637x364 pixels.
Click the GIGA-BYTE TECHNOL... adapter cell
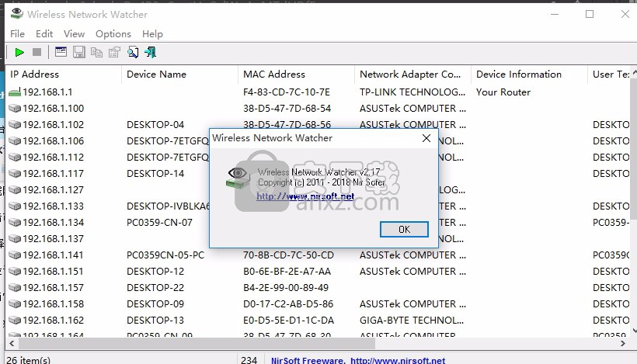tap(412, 321)
